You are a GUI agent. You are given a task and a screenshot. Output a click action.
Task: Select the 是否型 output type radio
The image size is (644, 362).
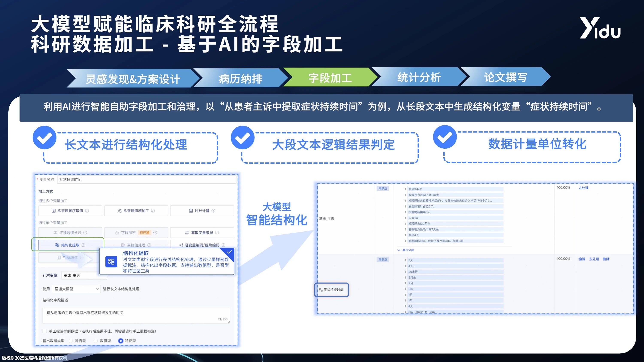[x=71, y=341]
